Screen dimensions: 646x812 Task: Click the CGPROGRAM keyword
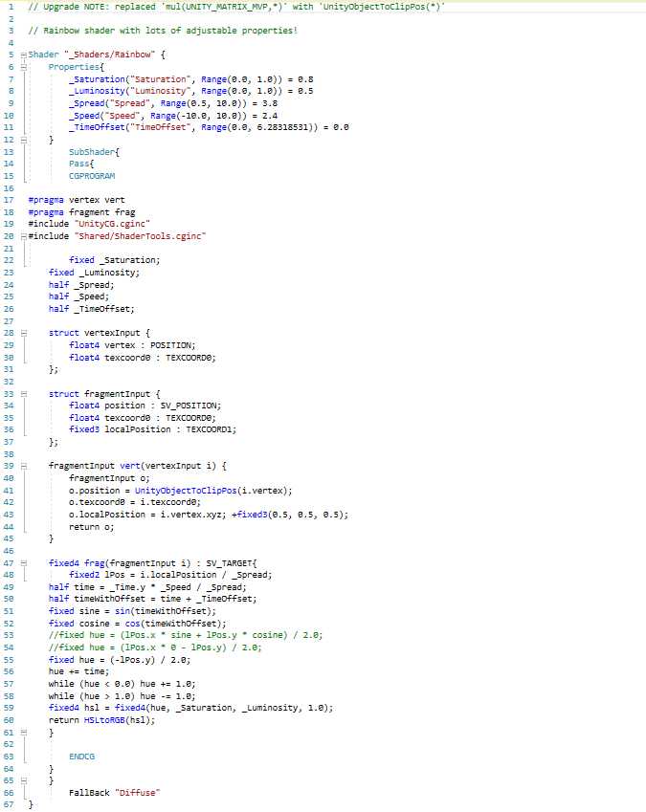[x=92, y=176]
